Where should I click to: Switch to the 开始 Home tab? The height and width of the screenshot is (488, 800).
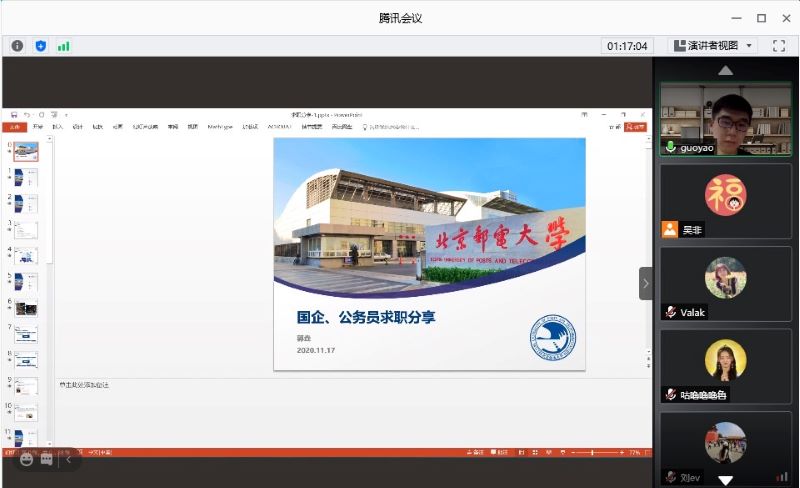tap(38, 127)
